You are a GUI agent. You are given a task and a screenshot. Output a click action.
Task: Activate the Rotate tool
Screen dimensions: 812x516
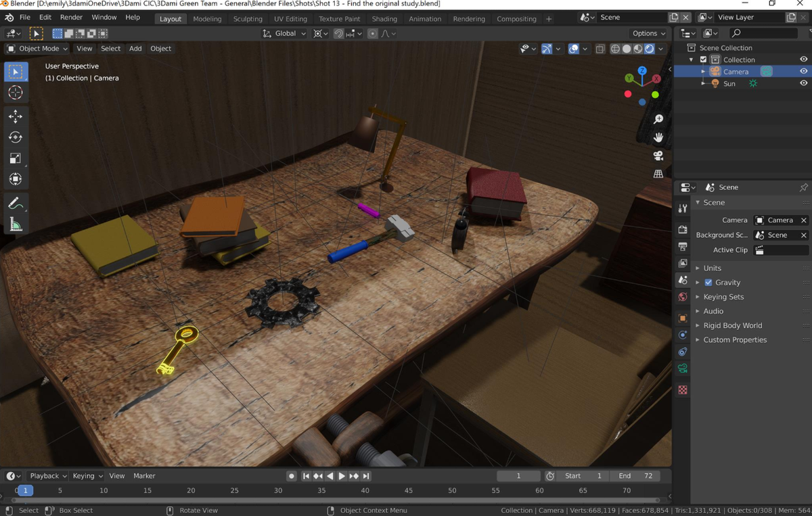pos(16,137)
